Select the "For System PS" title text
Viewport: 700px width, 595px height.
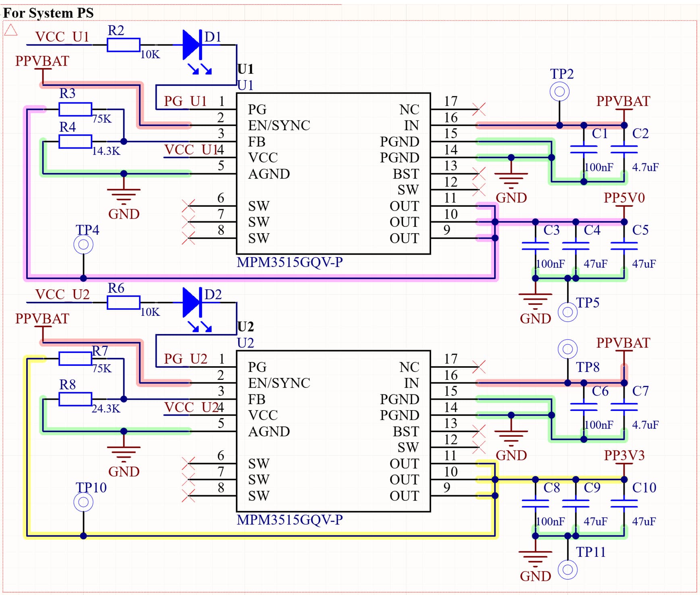(48, 13)
